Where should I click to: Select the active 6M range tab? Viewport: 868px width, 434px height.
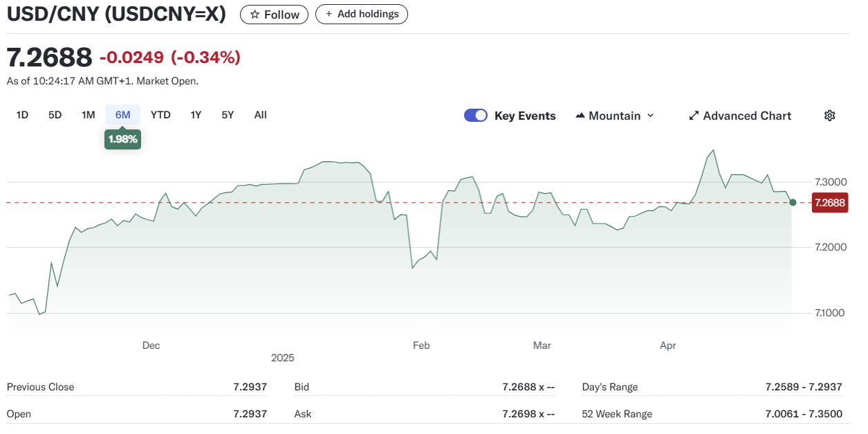[122, 115]
